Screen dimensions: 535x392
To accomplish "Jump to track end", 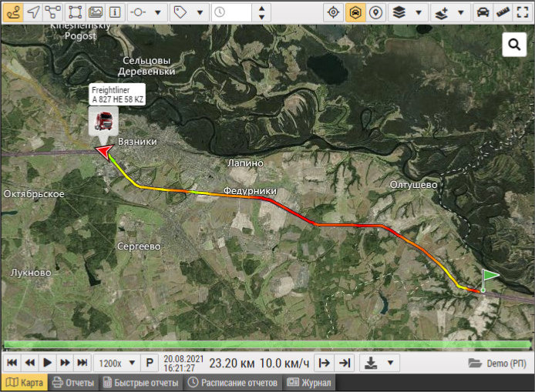I will coord(82,363).
